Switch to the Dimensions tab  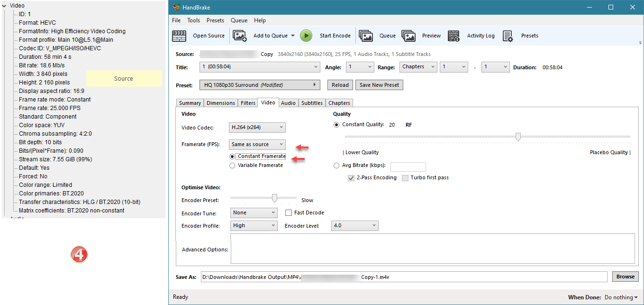click(x=221, y=103)
